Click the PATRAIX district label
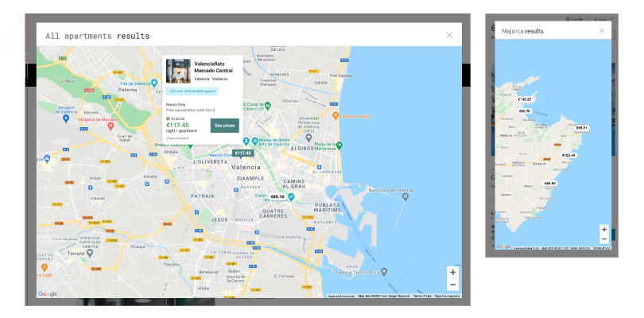This screenshot has height=318, width=644. coord(202,196)
